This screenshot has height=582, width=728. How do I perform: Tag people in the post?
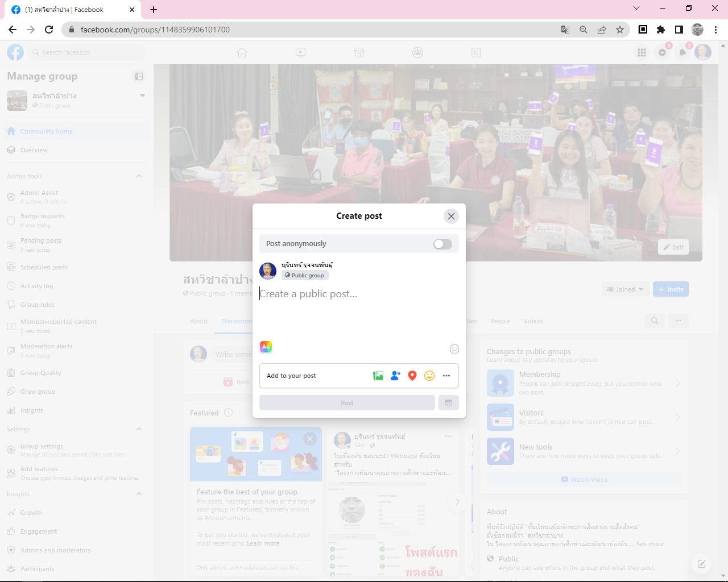click(395, 376)
